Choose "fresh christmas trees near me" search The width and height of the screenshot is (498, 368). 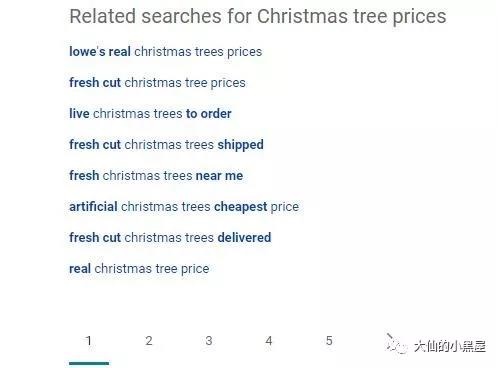(x=156, y=176)
